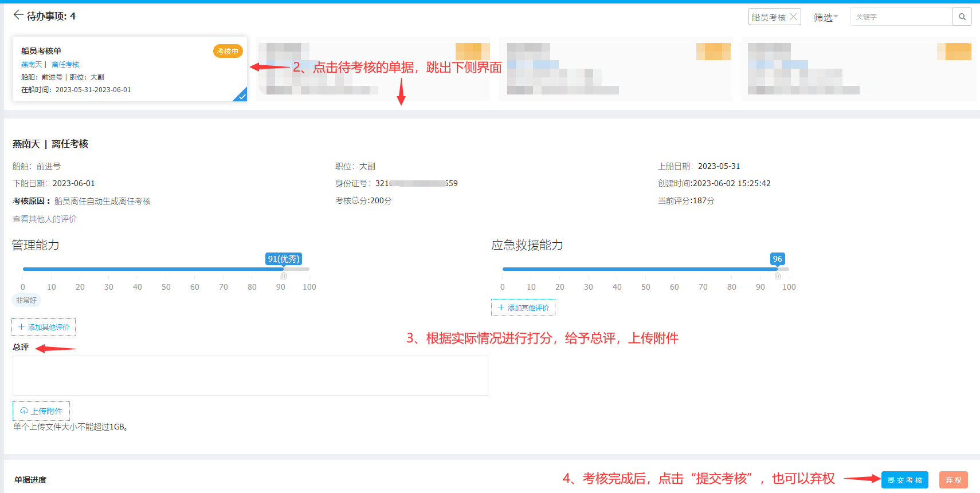Click the 考核中 status badge on card
980x493 pixels.
click(x=228, y=51)
